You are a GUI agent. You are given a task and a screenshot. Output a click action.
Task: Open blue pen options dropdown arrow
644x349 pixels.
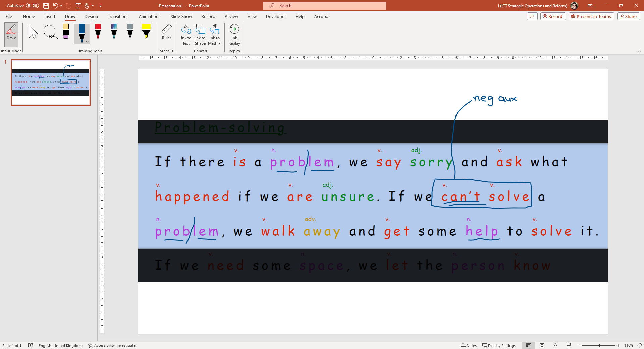coord(88,42)
